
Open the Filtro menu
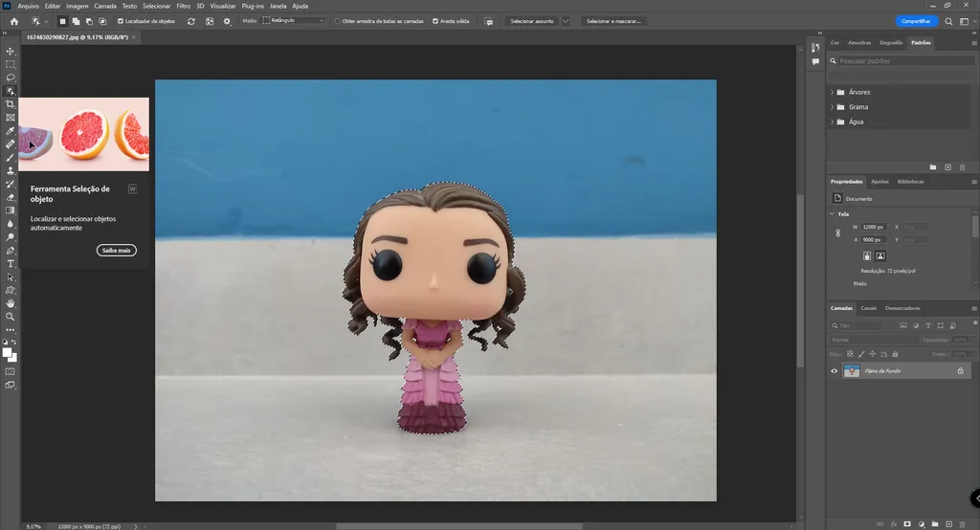184,6
